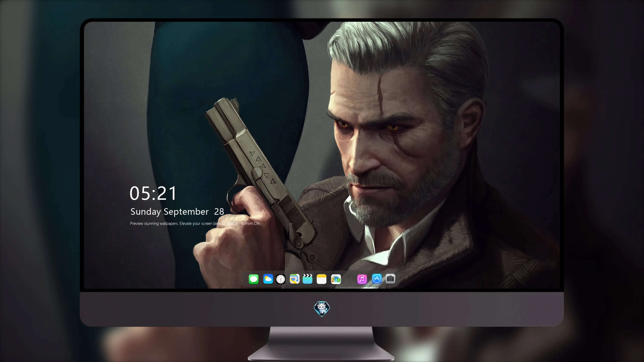The image size is (644, 362).
Task: Launch the Maps app icon
Action: (x=294, y=279)
